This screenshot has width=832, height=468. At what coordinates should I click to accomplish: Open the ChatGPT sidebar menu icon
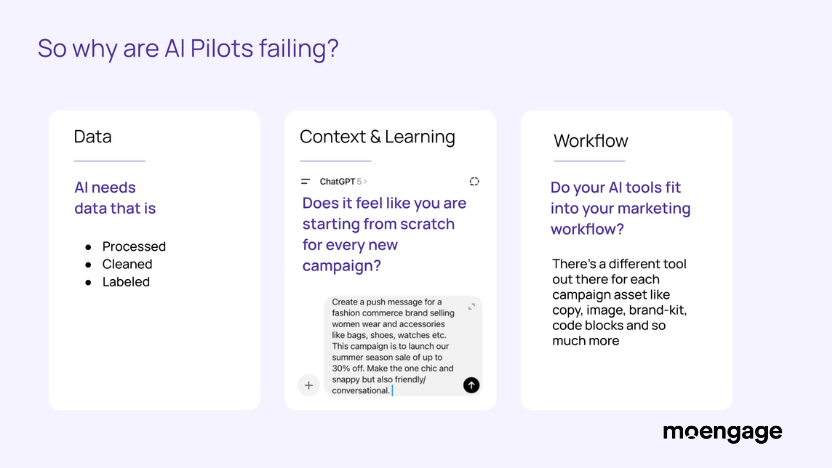tap(306, 181)
